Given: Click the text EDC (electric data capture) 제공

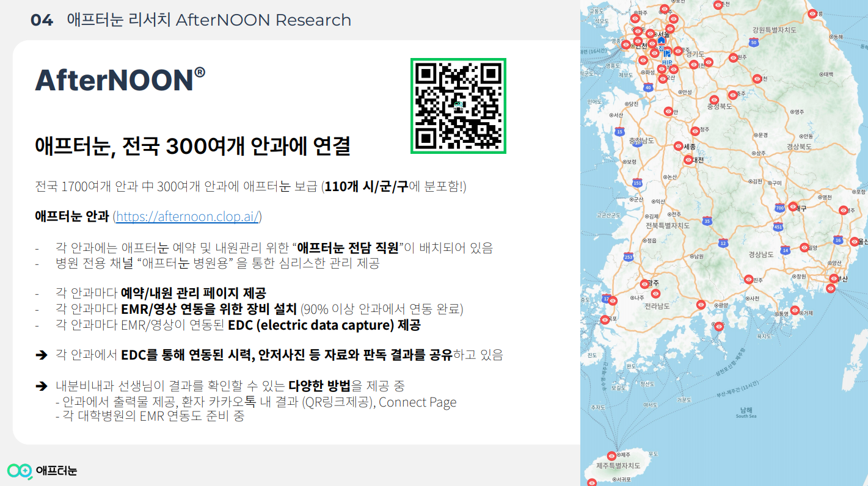Looking at the screenshot, I should click(x=324, y=325).
